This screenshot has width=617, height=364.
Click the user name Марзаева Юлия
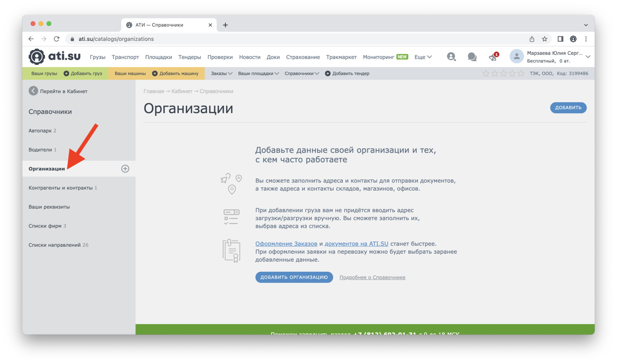(555, 53)
